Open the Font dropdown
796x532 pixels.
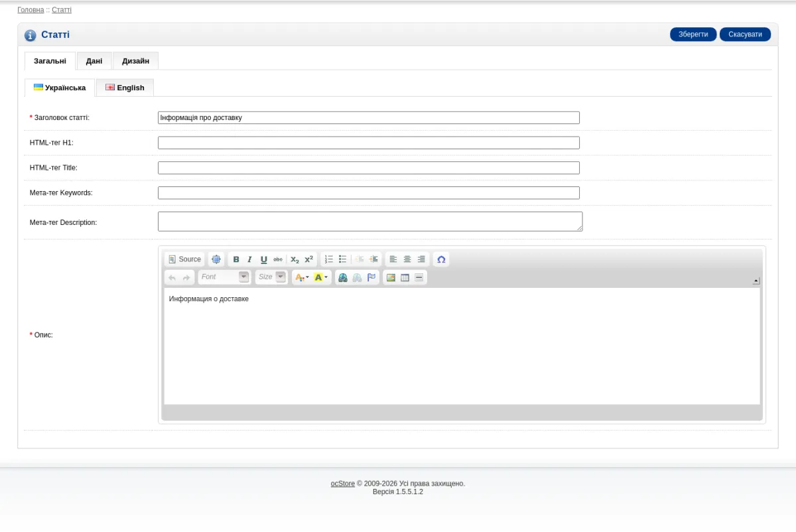pos(224,277)
